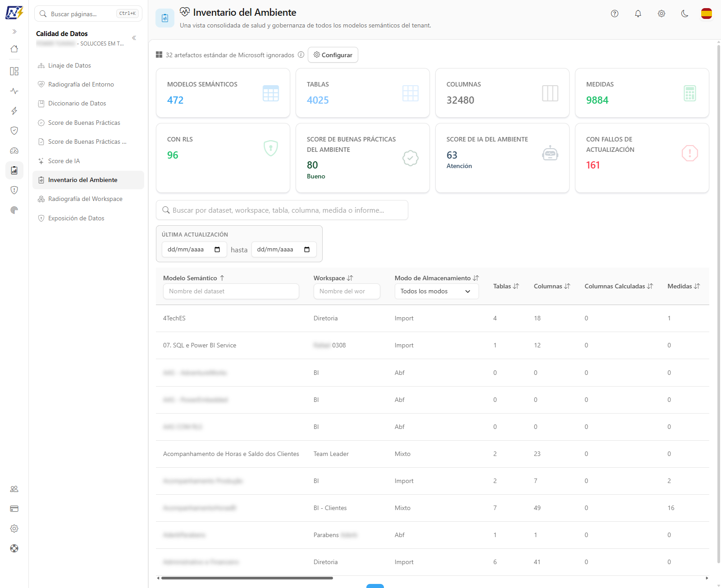Show info about ignored Microsoft artifacts
Image resolution: width=721 pixels, height=588 pixels.
coord(301,55)
